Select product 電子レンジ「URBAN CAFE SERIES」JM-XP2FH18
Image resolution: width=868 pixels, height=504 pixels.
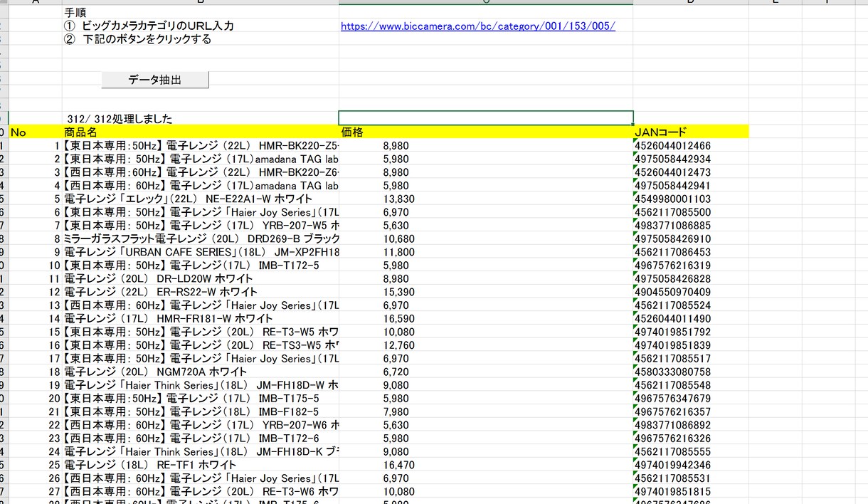coord(201,252)
